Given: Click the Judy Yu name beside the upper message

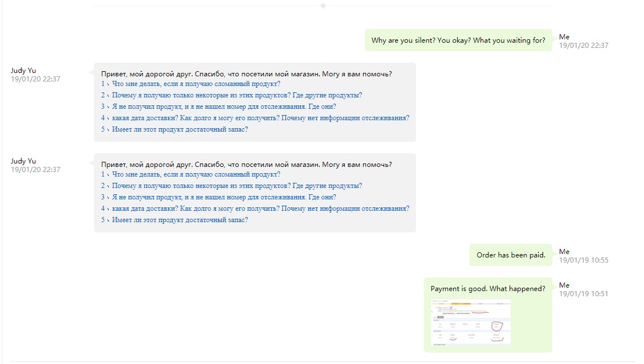Looking at the screenshot, I should (23, 71).
